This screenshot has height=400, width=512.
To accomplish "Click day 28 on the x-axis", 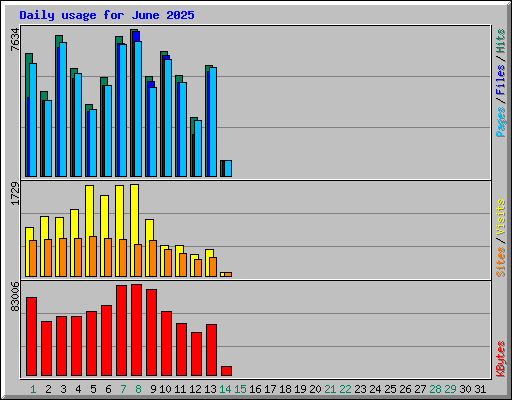I will coord(435,389).
